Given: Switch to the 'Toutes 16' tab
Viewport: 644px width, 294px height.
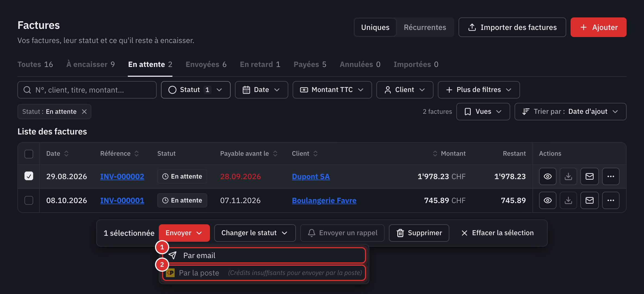Looking at the screenshot, I should coord(35,65).
